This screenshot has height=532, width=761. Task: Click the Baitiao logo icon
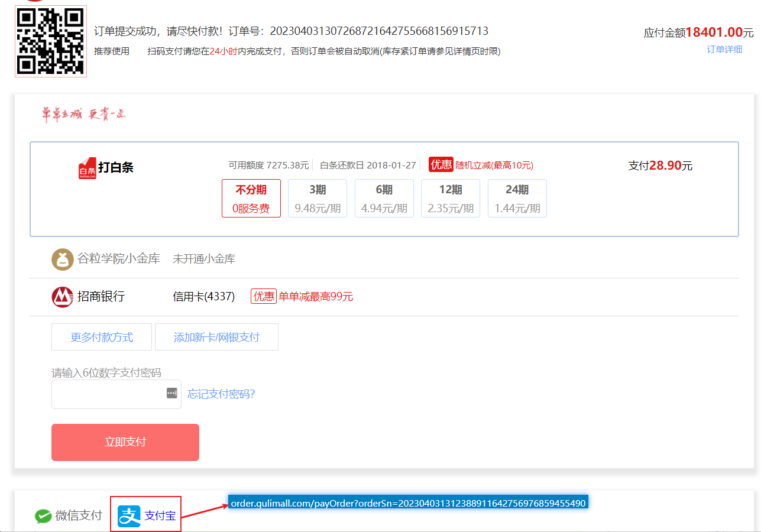87,168
